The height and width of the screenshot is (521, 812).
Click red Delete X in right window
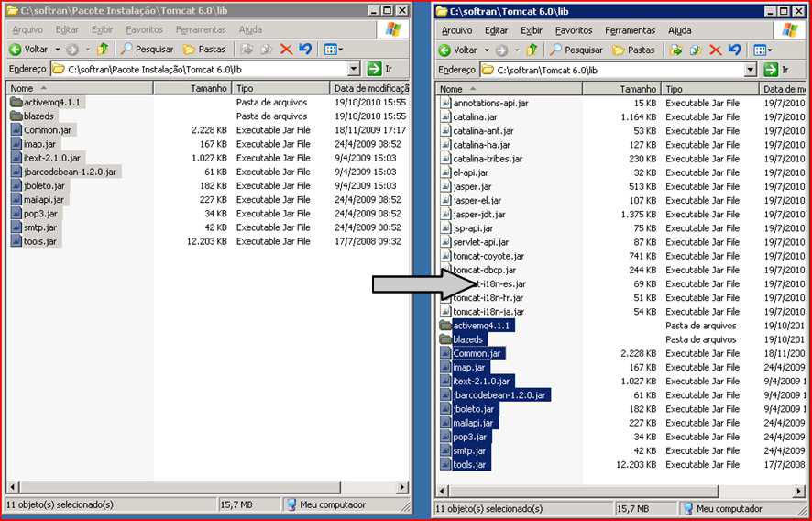(x=715, y=50)
